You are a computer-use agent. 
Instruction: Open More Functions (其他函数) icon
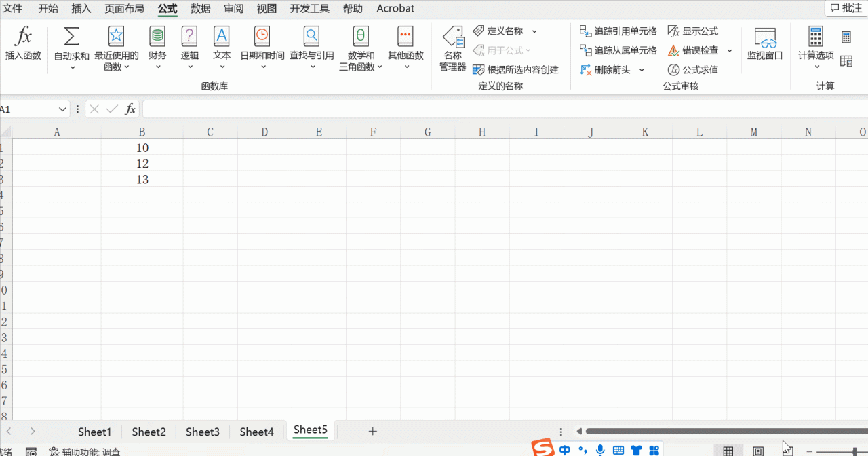pyautogui.click(x=406, y=36)
